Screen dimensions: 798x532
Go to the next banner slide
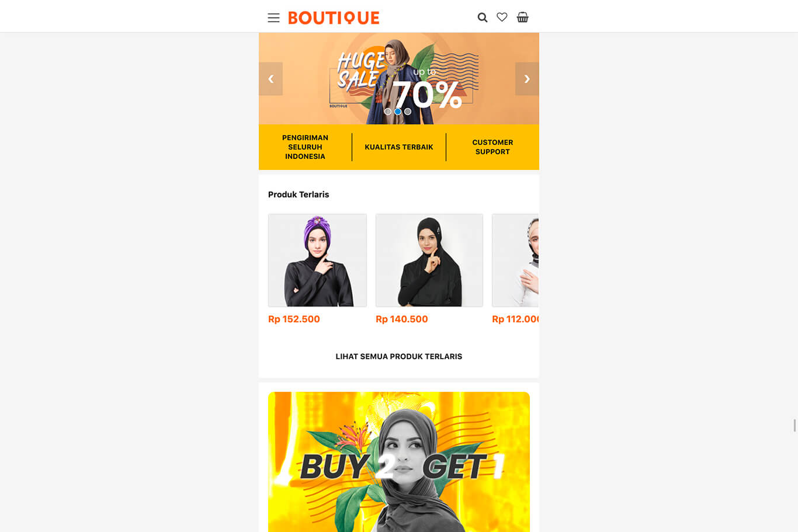point(527,79)
